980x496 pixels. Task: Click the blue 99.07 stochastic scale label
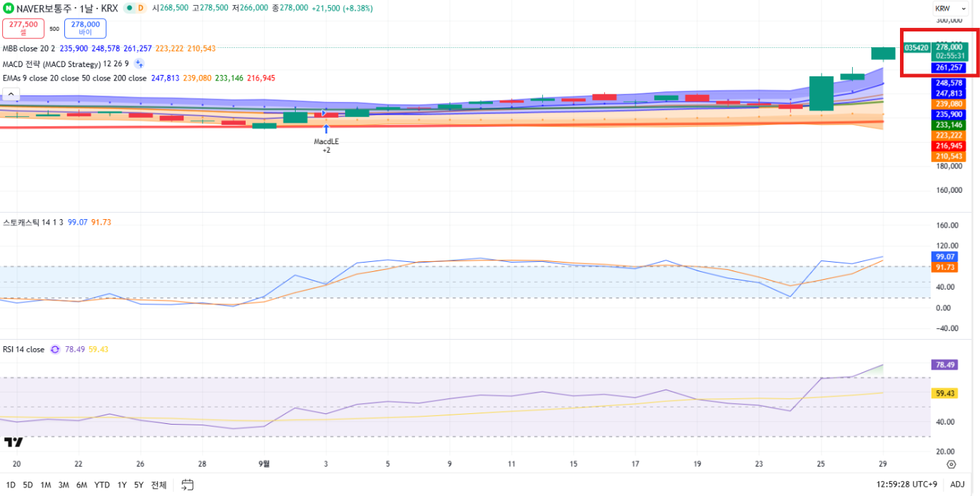[x=945, y=257]
